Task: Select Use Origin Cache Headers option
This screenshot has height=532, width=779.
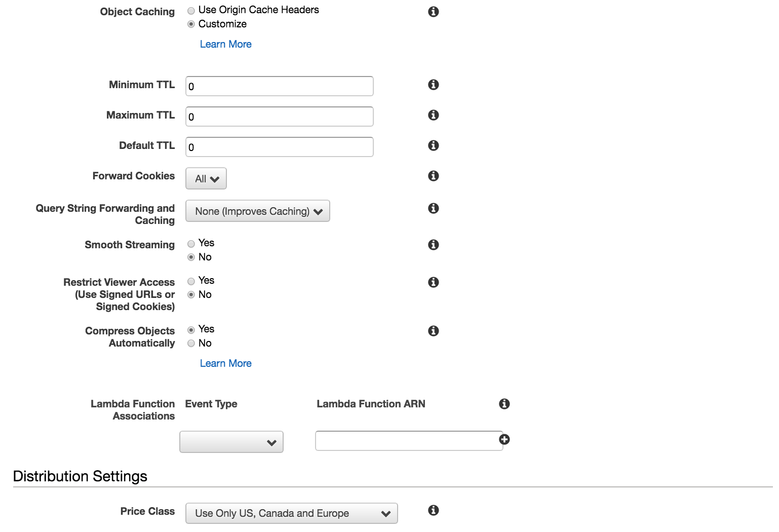Action: (191, 11)
